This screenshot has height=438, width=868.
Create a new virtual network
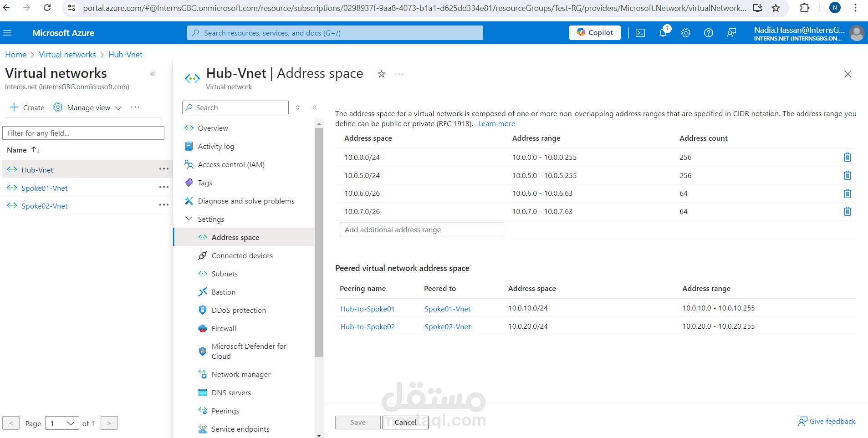tap(27, 107)
